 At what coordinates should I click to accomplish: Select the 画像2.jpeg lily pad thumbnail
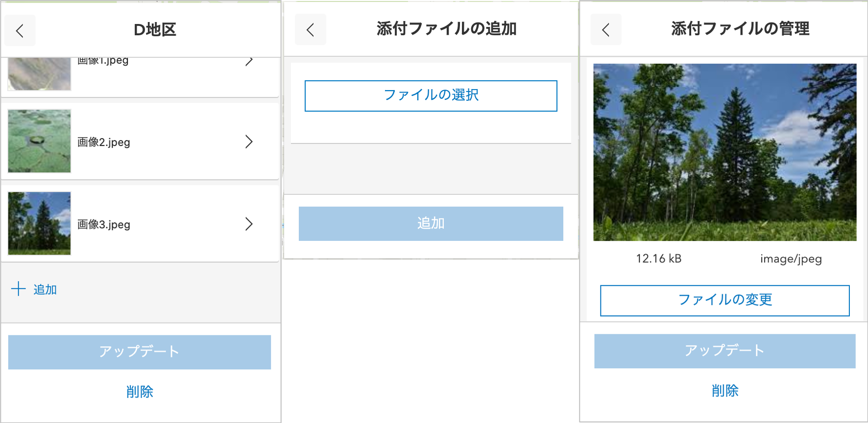(40, 141)
